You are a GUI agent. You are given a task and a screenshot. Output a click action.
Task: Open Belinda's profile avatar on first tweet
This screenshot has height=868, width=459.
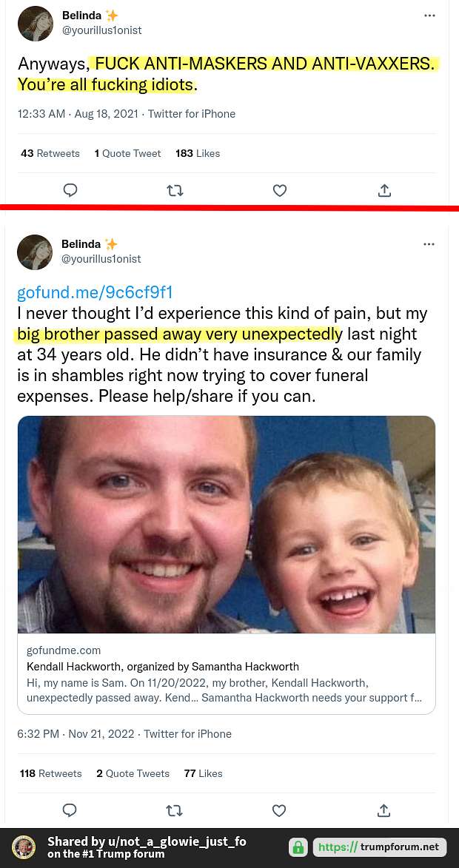point(36,24)
